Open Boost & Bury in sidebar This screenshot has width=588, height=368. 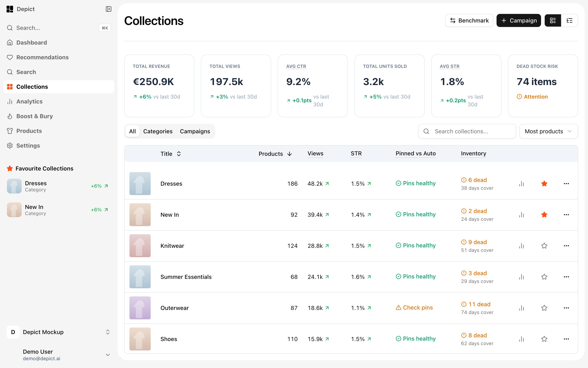[59, 116]
